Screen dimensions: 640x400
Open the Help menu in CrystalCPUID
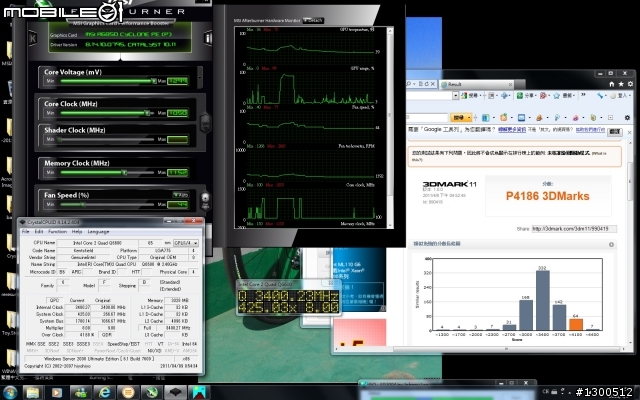[77, 231]
